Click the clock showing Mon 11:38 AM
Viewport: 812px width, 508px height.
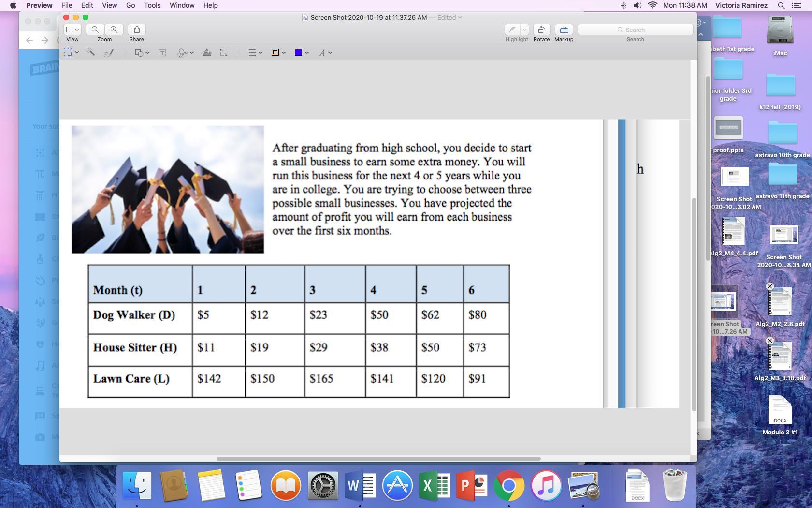click(685, 5)
